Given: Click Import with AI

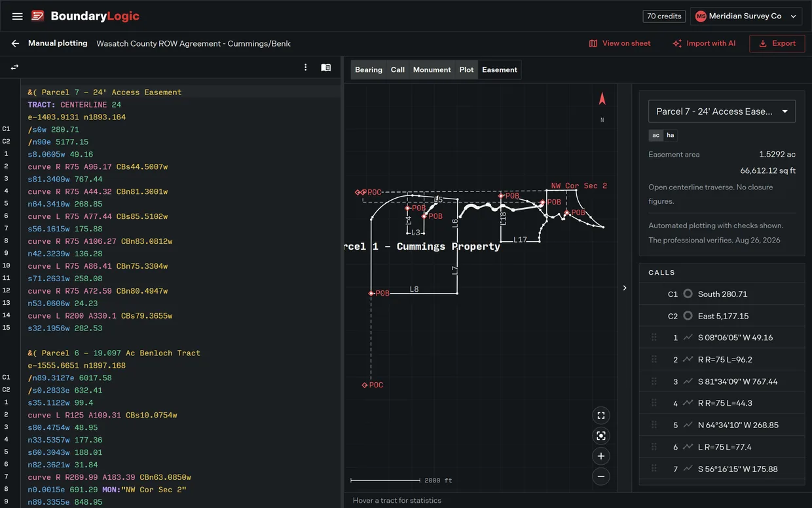Looking at the screenshot, I should click(x=704, y=43).
